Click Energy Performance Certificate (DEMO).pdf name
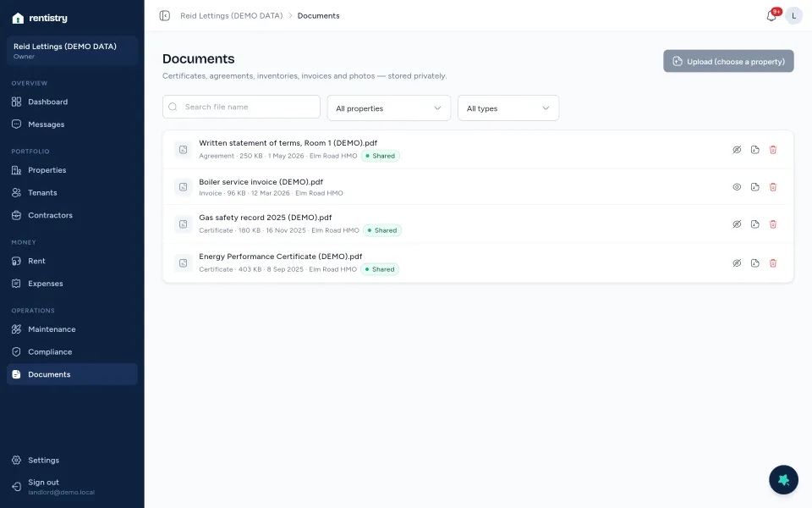Screen dimensions: 812x508 (x=280, y=257)
